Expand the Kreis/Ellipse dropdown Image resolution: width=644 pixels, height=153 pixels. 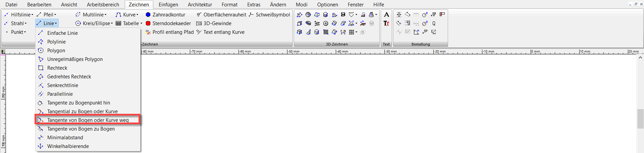[112, 23]
